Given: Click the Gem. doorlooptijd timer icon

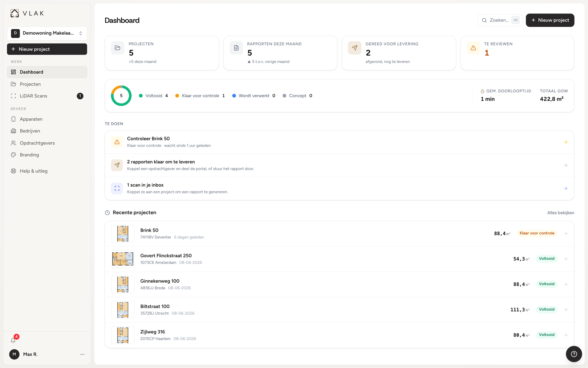Looking at the screenshot, I should point(482,91).
